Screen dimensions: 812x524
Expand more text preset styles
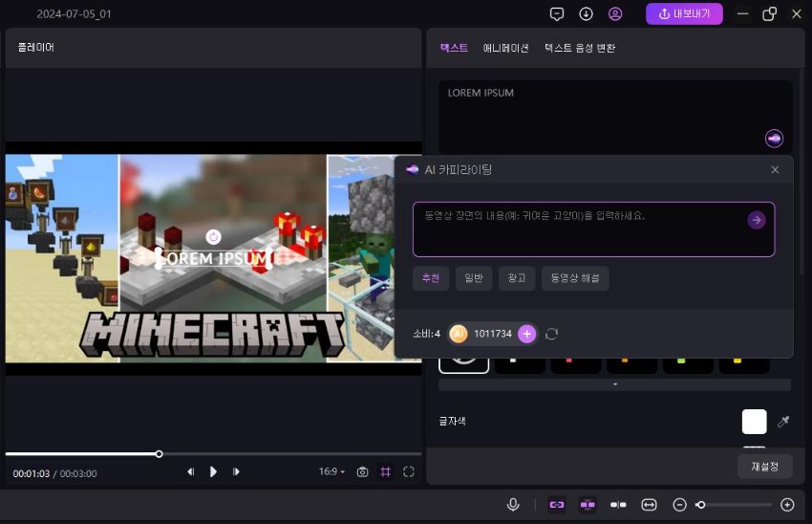[614, 384]
